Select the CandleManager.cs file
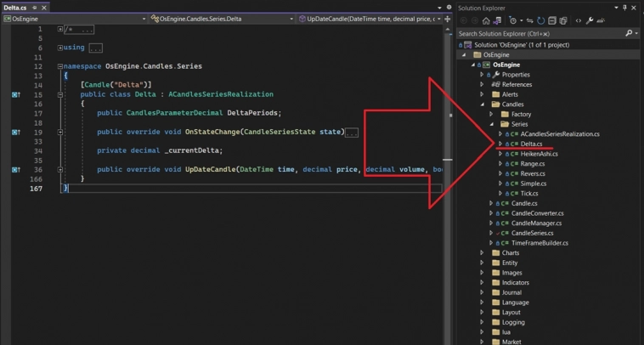This screenshot has width=644, height=345. pyautogui.click(x=538, y=223)
